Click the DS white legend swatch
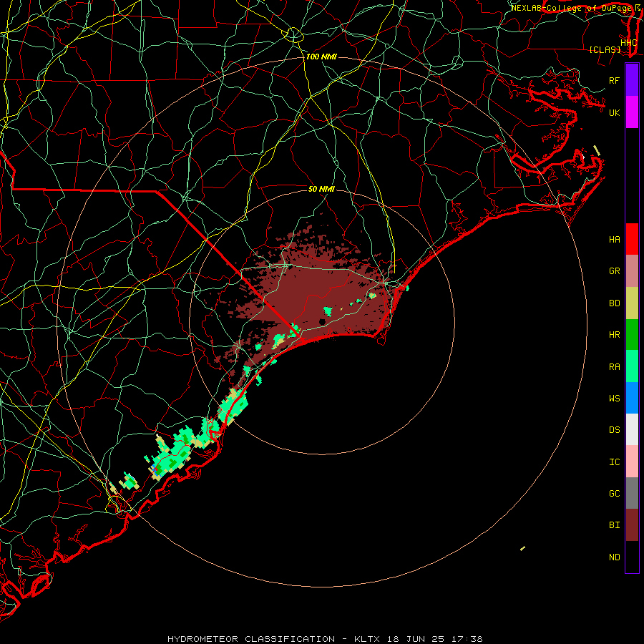 click(x=632, y=429)
